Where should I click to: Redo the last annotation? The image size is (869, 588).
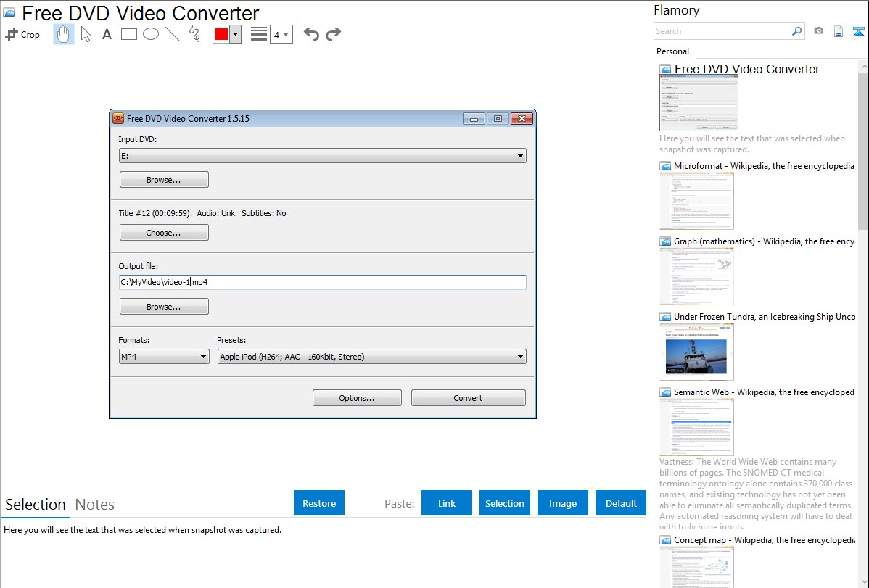coord(333,34)
